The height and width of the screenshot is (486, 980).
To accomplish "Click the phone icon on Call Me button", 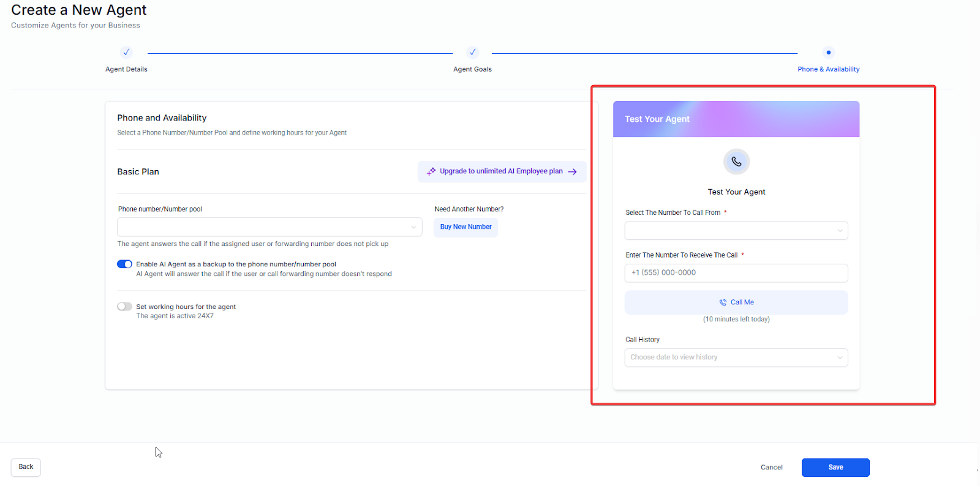I will pos(723,302).
